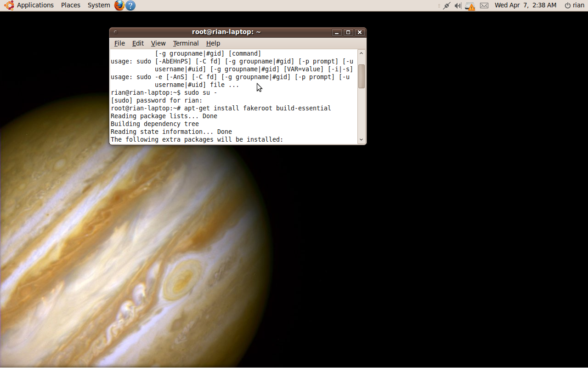Click the '[sudo] password for rian:' line
588x368 pixels.
pyautogui.click(x=157, y=100)
